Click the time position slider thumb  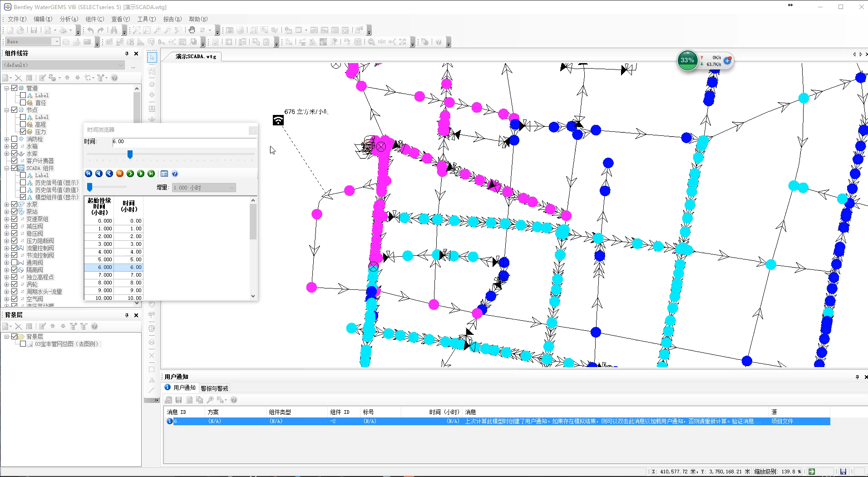click(x=130, y=154)
